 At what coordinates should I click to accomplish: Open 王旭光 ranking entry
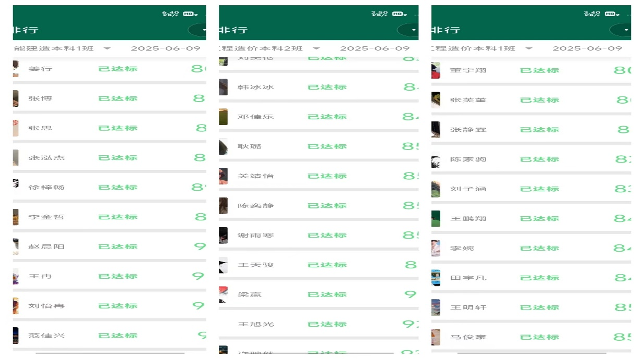[319, 324]
